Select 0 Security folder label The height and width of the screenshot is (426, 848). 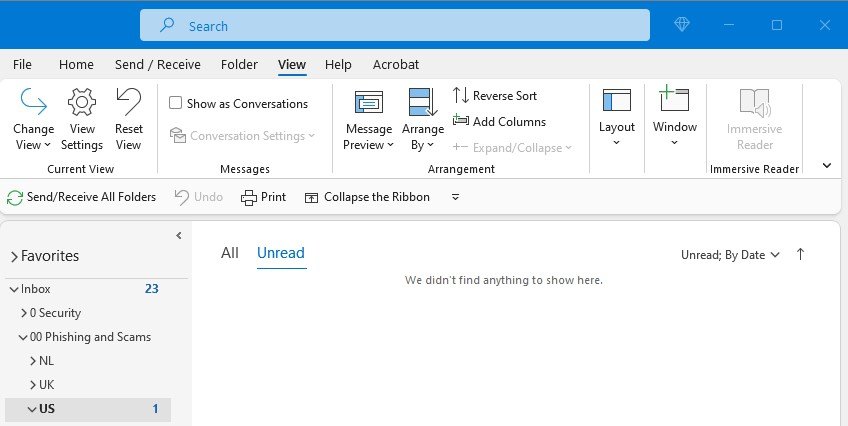tap(55, 313)
